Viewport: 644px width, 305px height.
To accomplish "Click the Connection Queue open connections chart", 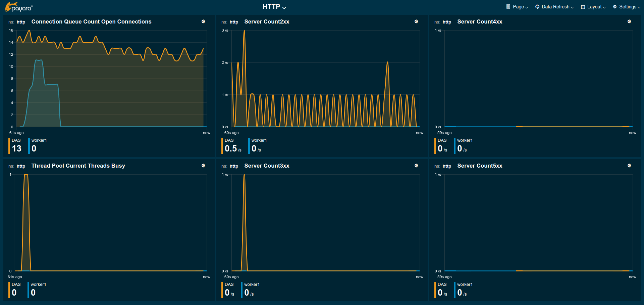I will coord(111,79).
